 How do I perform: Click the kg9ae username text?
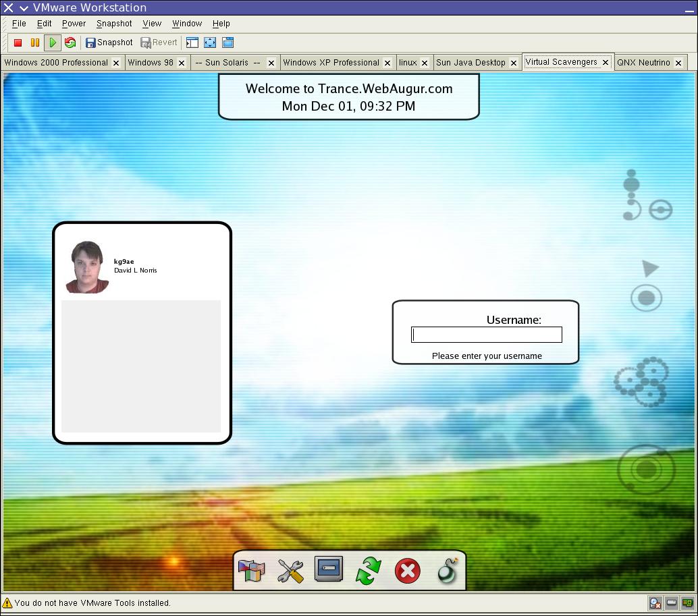[124, 262]
